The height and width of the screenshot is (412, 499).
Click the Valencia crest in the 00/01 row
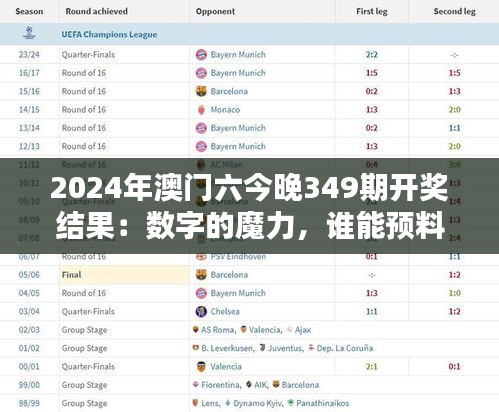201,366
